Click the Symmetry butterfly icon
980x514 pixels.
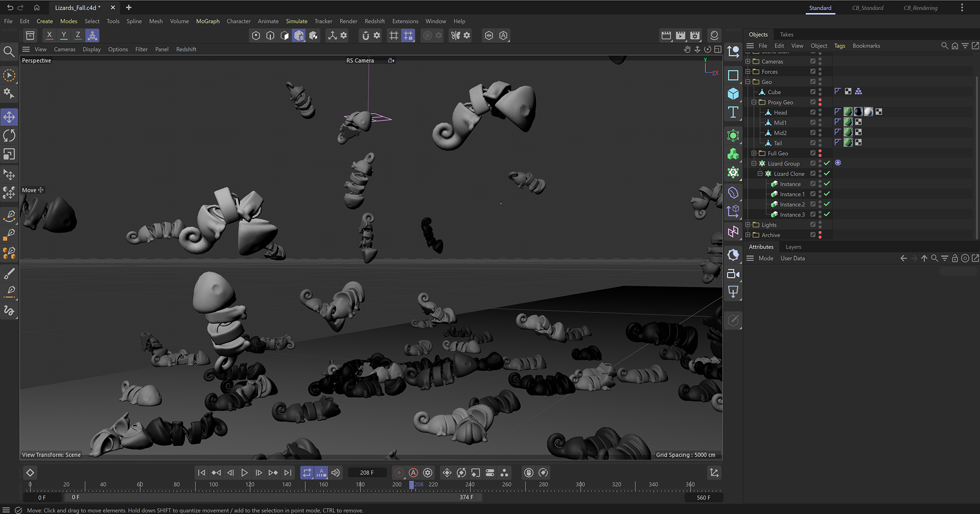click(455, 35)
